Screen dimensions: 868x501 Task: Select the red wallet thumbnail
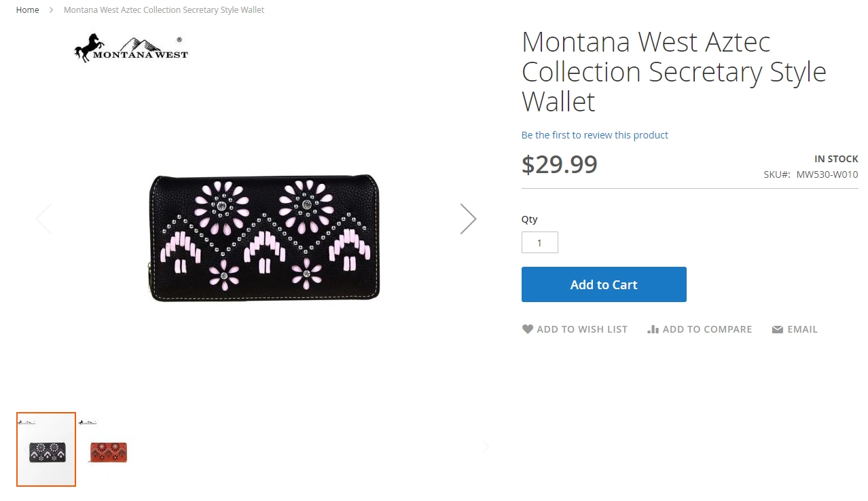click(x=107, y=449)
